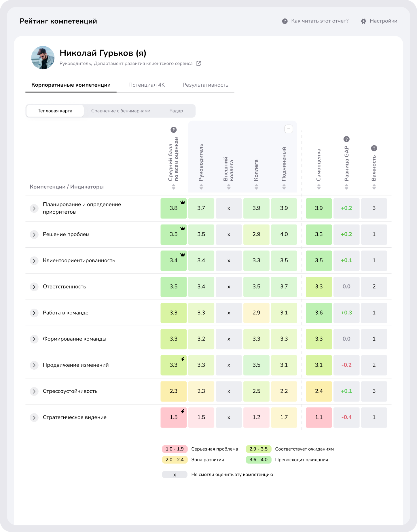Switch to the 'Потенциал 4К' tab
This screenshot has width=417, height=532.
click(x=147, y=85)
